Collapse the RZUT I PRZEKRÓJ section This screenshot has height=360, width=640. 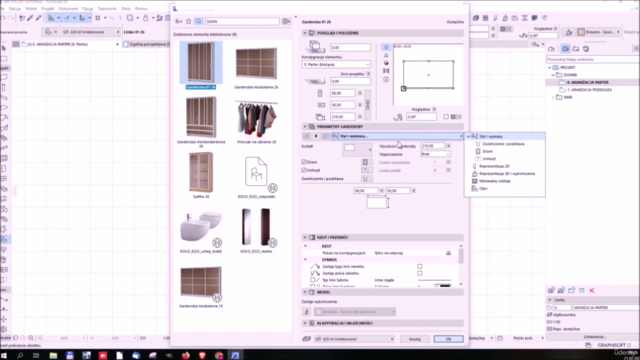tap(305, 237)
